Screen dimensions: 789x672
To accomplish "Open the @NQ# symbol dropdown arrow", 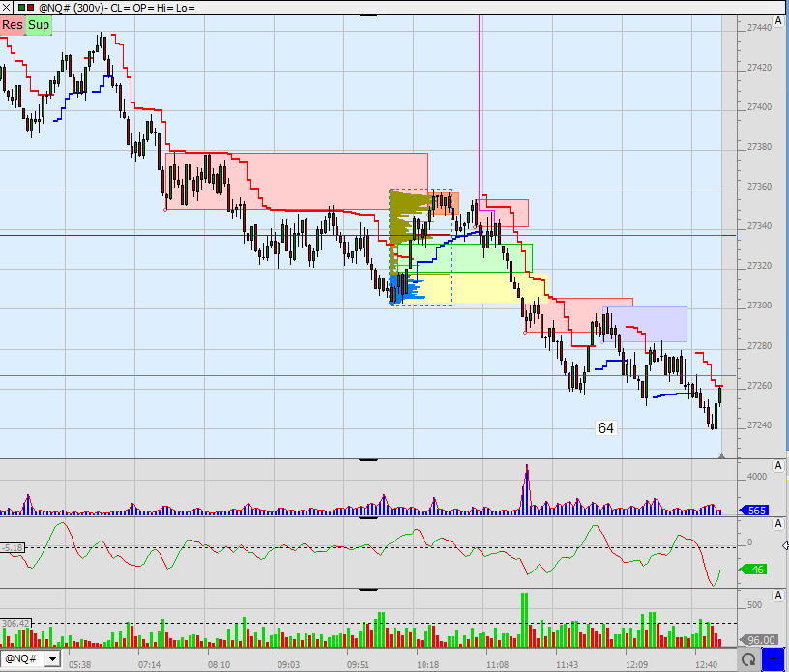I will pos(52,658).
